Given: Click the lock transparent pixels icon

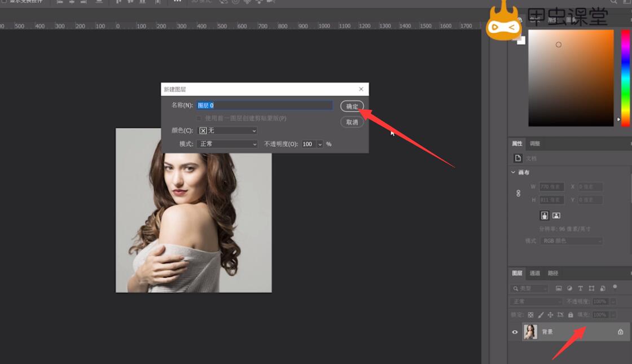Looking at the screenshot, I should (x=530, y=315).
